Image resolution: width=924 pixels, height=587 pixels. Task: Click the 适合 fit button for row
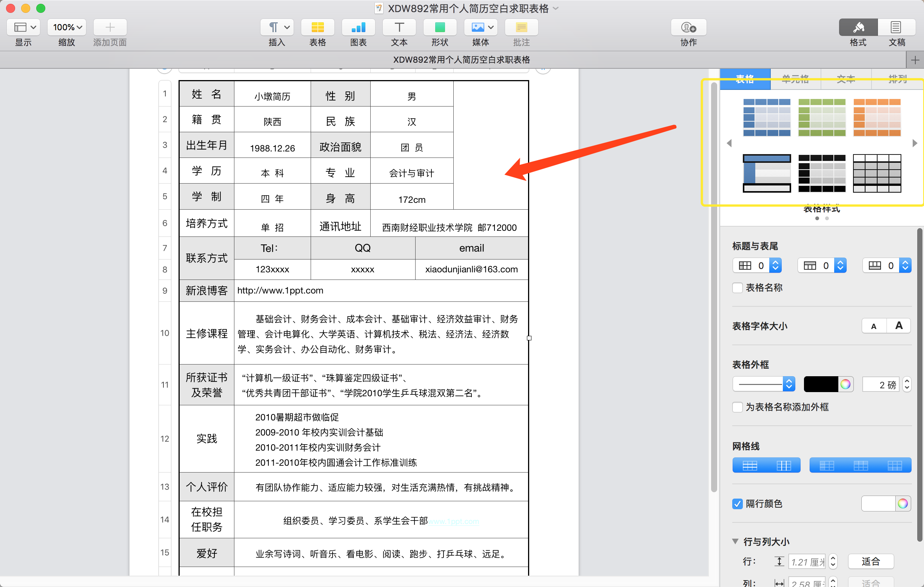[x=870, y=561]
